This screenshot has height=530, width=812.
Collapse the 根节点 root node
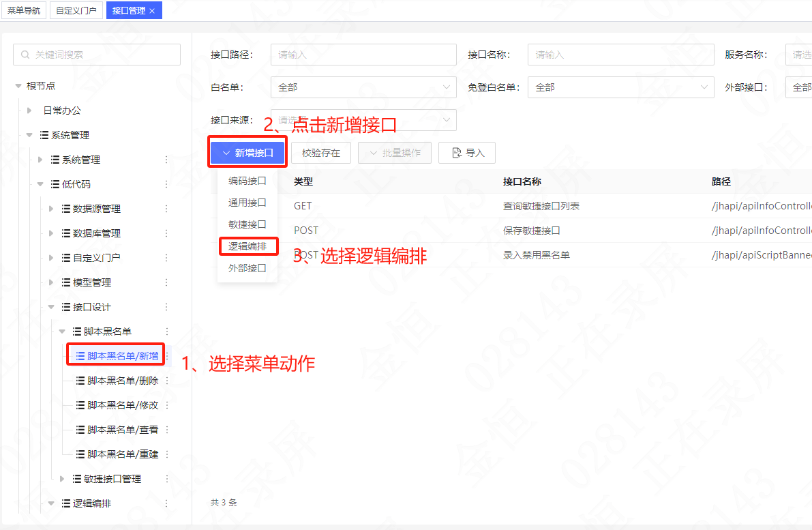[x=18, y=86]
